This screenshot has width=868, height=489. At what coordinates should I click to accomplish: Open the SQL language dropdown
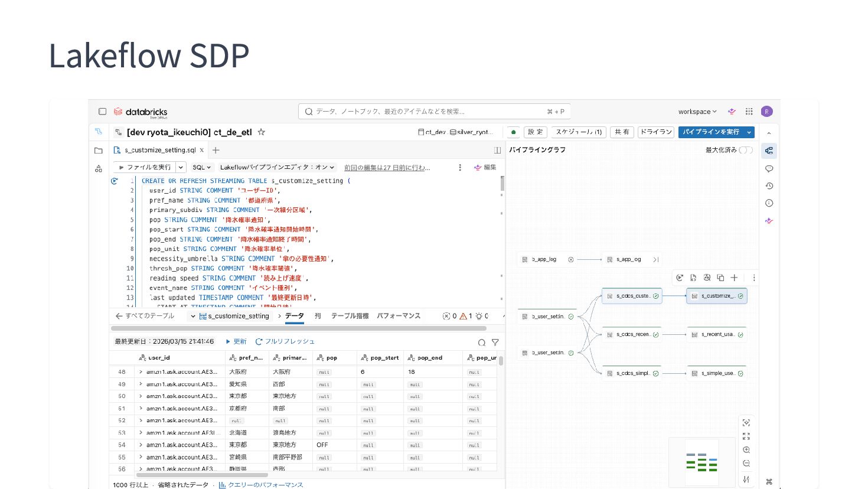202,168
